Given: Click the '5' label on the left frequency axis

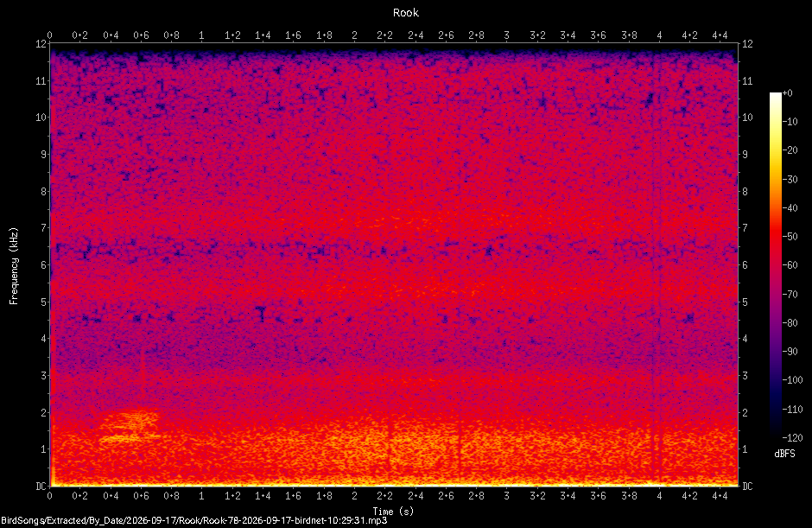Looking at the screenshot, I should click(x=43, y=302).
